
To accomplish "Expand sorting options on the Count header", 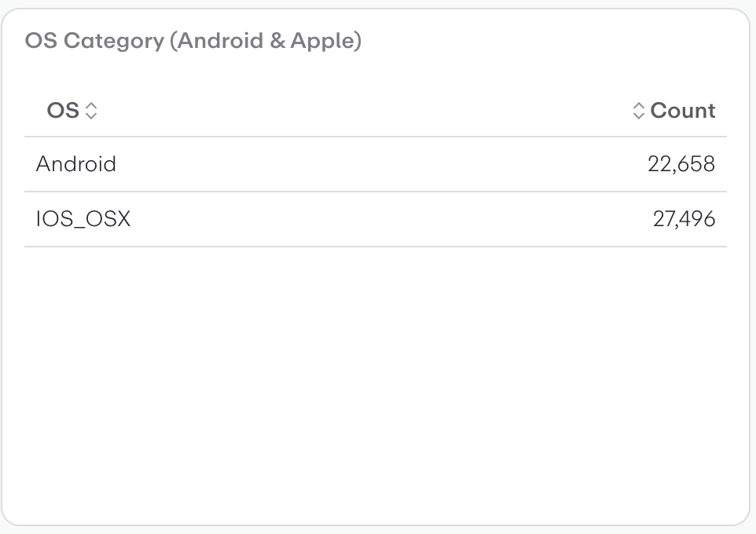I will [x=638, y=111].
